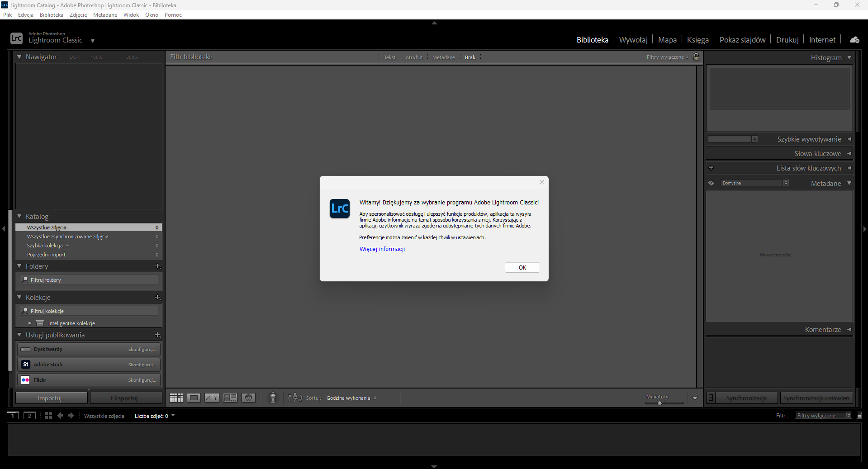Open the Plik menu
Image resolution: width=868 pixels, height=469 pixels.
pyautogui.click(x=8, y=15)
